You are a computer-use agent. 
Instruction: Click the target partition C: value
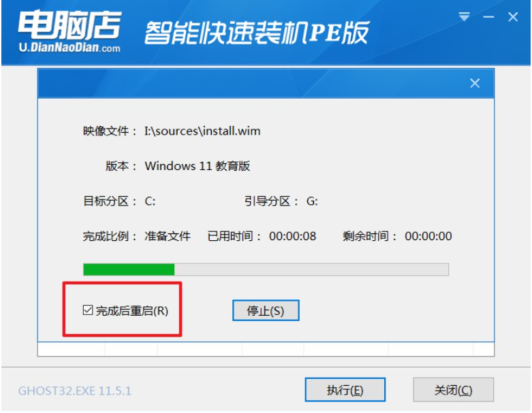click(150, 201)
